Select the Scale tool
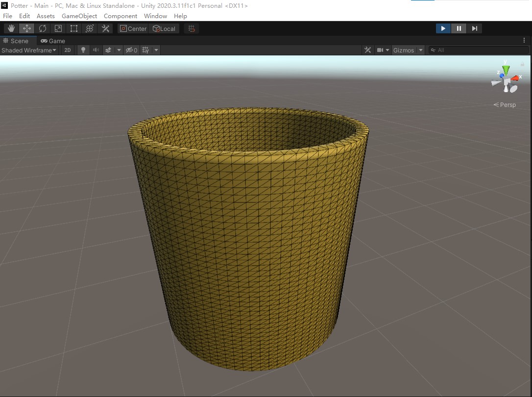Image resolution: width=532 pixels, height=397 pixels. (58, 28)
